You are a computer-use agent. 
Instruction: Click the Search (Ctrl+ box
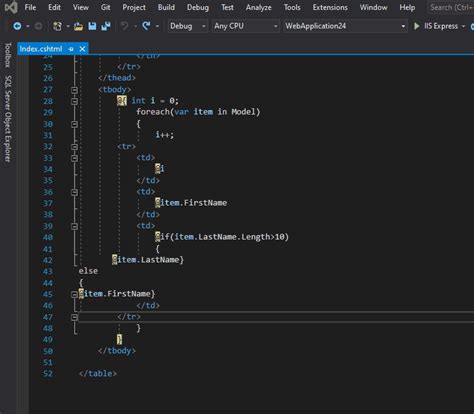point(451,7)
